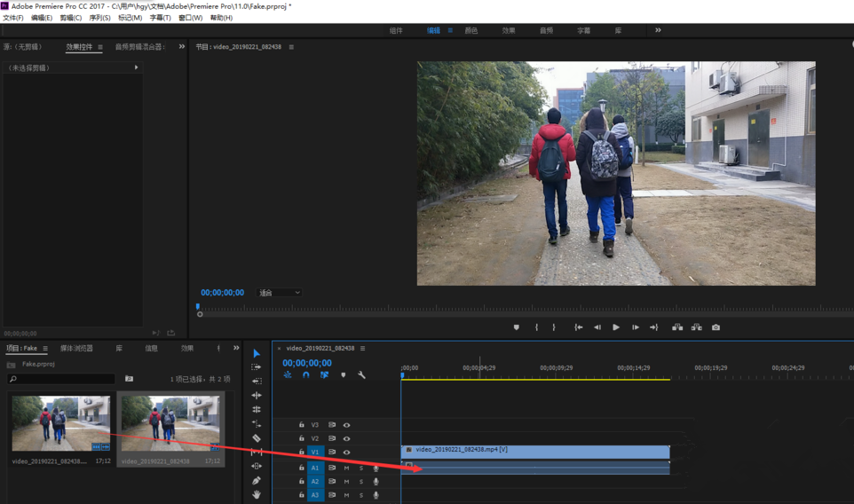Open the 序列(S) menu
The width and height of the screenshot is (854, 504).
(99, 18)
